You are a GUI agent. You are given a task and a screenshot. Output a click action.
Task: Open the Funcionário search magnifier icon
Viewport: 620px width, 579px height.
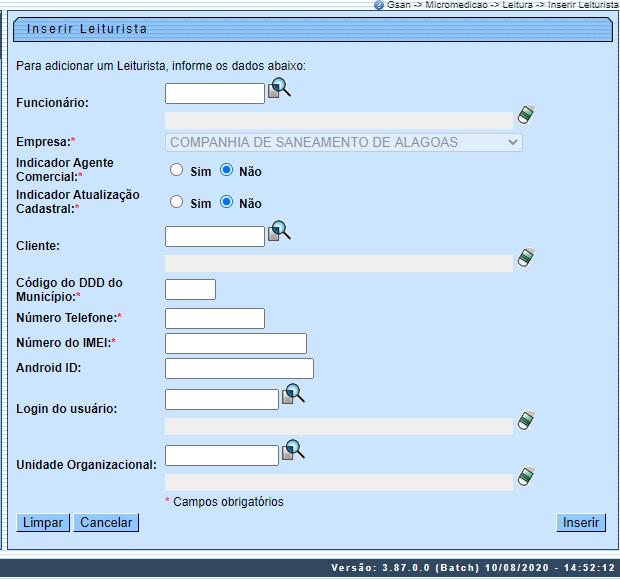[280, 88]
